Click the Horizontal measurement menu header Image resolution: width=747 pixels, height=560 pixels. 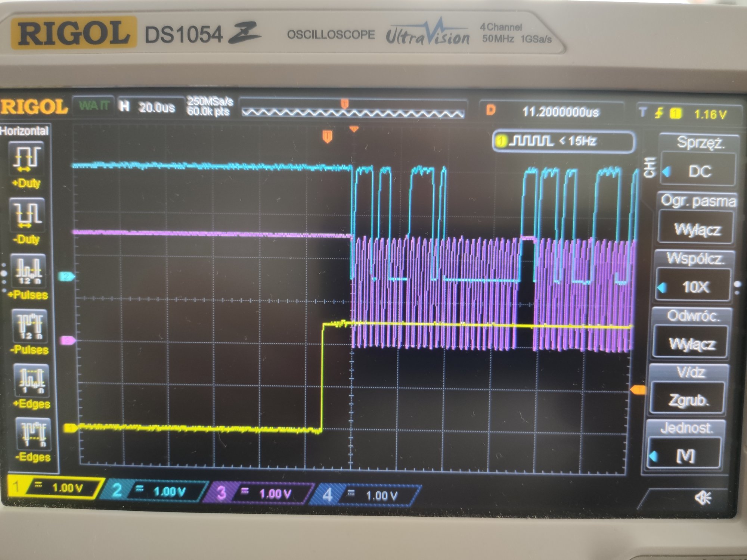[24, 131]
